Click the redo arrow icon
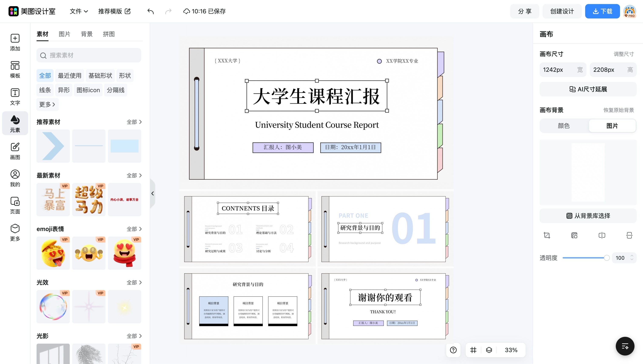The width and height of the screenshot is (643, 364). (x=168, y=11)
